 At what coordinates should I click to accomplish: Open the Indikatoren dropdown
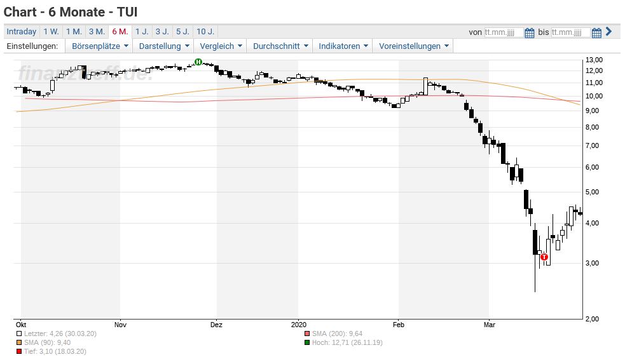pos(343,46)
